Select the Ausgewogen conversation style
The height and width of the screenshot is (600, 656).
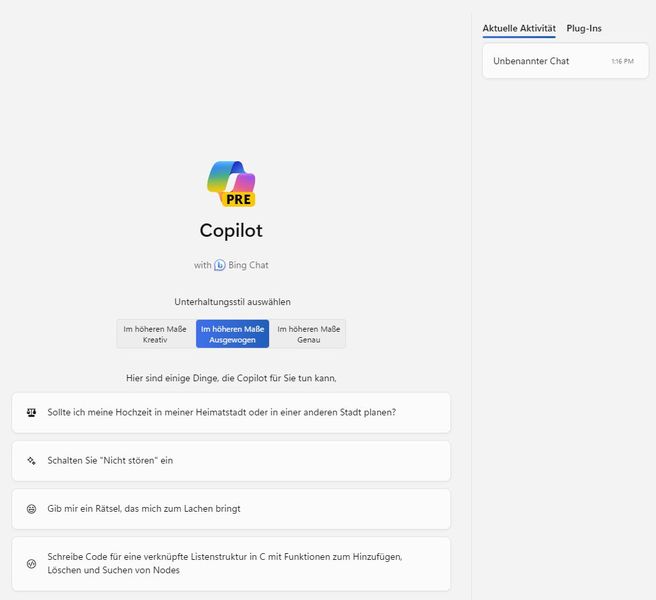coord(233,334)
